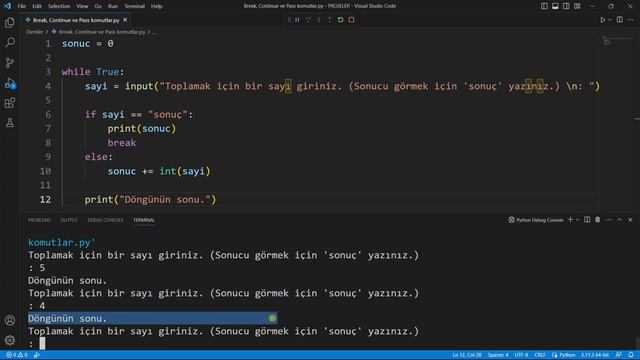Open the notifications bell icon
The height and width of the screenshot is (360, 640).
631,355
